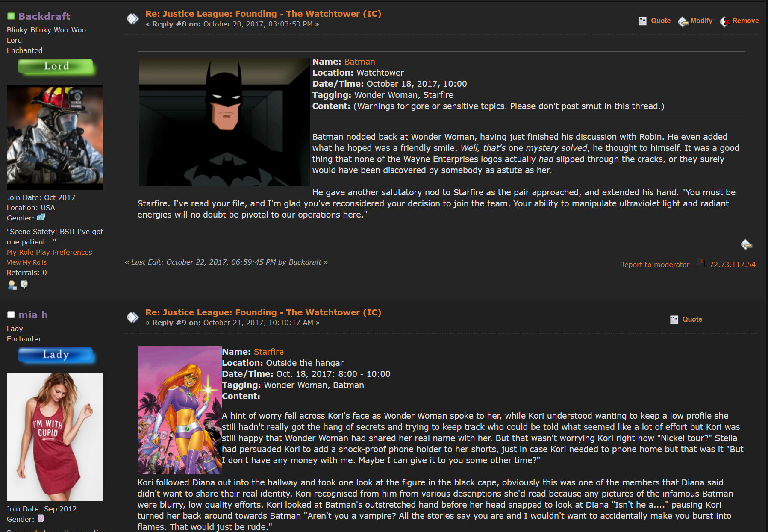The height and width of the screenshot is (532, 768).
Task: Click the View My Rolls link
Action: [26, 262]
